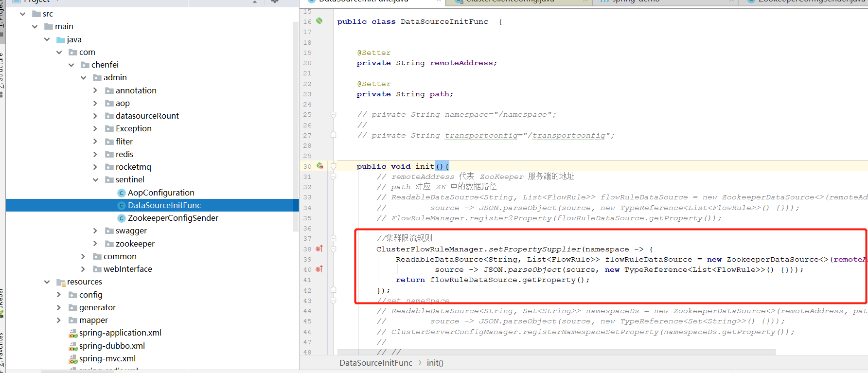Click the spring-application.xml file icon
This screenshot has width=868, height=373.
point(73,333)
